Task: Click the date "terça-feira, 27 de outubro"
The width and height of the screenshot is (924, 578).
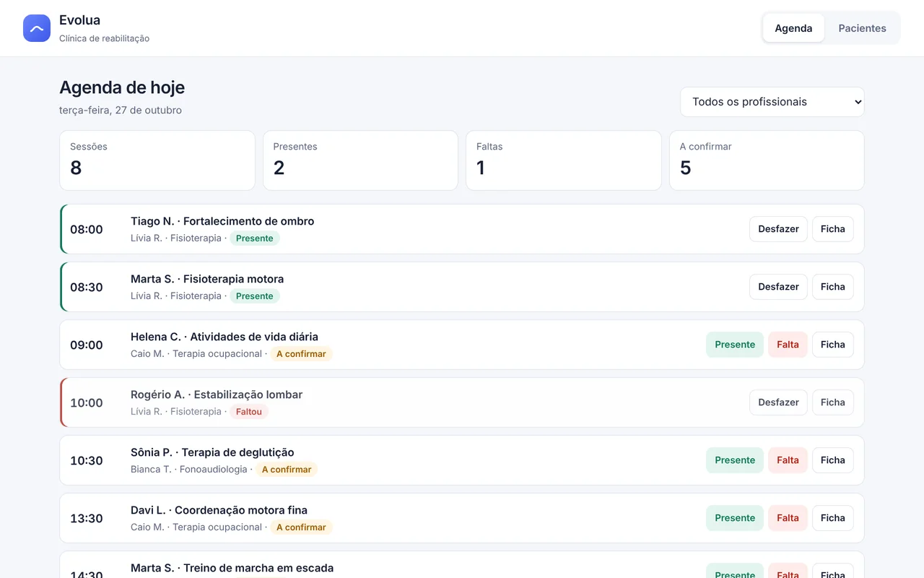Action: pyautogui.click(x=121, y=111)
